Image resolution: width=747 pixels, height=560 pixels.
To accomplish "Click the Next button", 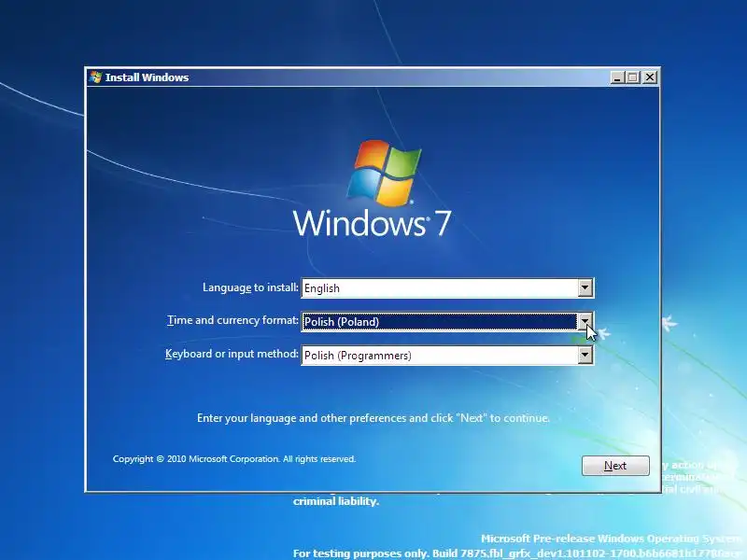I will 615,465.
